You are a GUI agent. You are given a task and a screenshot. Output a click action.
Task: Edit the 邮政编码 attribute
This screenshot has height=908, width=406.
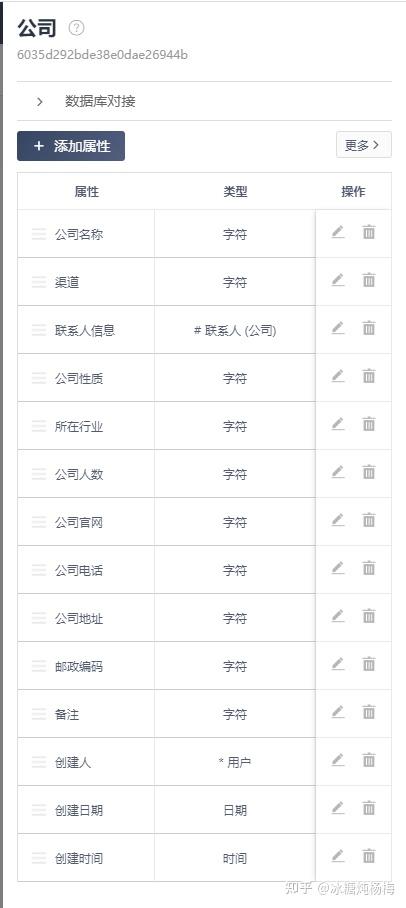tap(338, 664)
